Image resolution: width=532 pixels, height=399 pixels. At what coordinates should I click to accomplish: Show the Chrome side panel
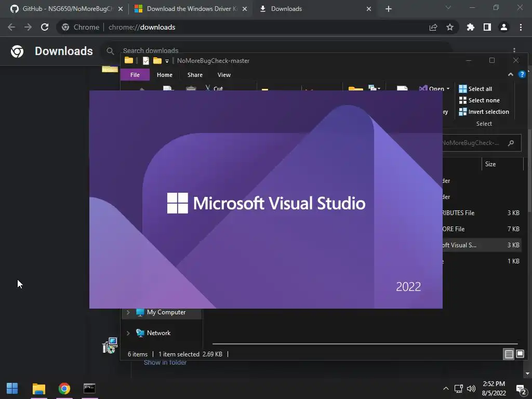(x=487, y=27)
